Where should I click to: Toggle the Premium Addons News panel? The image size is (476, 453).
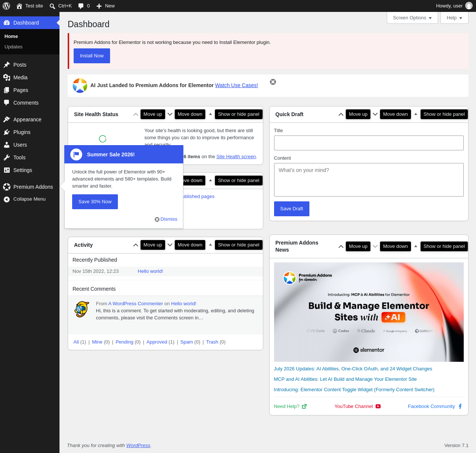pyautogui.click(x=416, y=246)
